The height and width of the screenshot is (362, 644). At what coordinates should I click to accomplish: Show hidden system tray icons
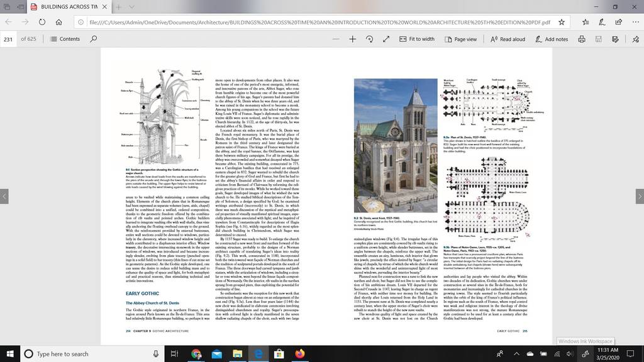click(x=516, y=354)
